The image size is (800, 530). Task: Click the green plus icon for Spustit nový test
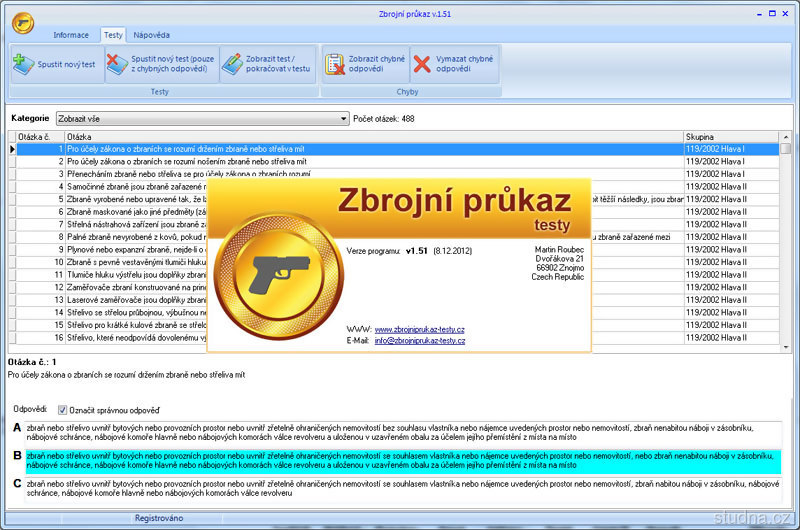(x=23, y=64)
